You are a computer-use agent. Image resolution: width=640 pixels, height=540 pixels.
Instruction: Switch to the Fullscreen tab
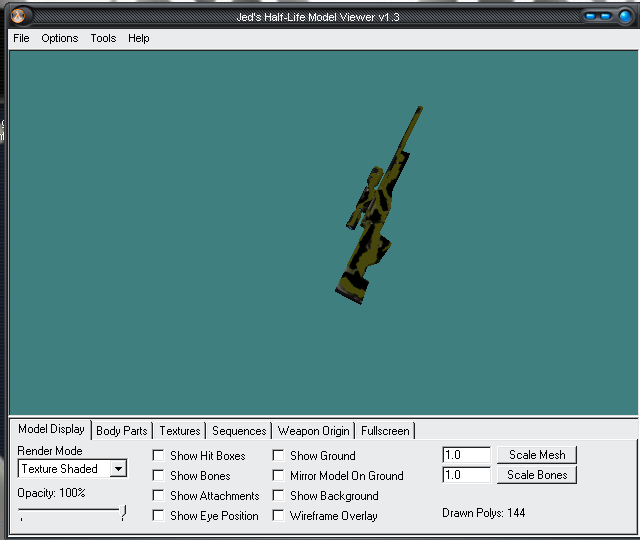pos(385,431)
